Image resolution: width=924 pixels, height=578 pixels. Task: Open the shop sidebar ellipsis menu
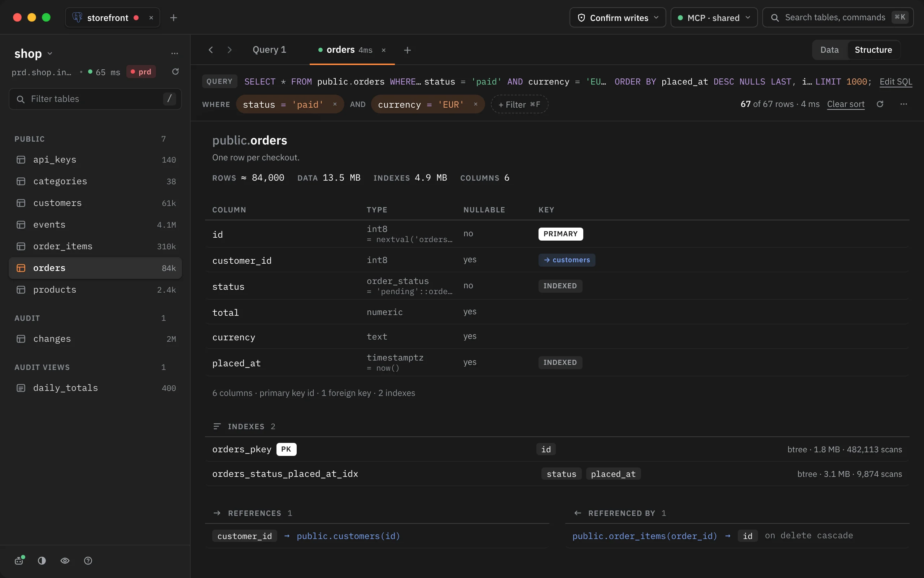(x=174, y=53)
